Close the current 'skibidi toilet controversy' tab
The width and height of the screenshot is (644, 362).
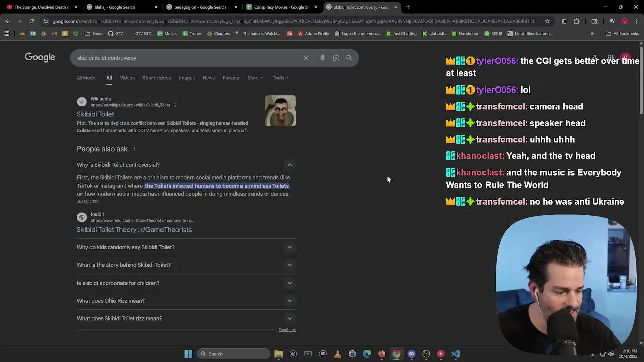pos(395,7)
